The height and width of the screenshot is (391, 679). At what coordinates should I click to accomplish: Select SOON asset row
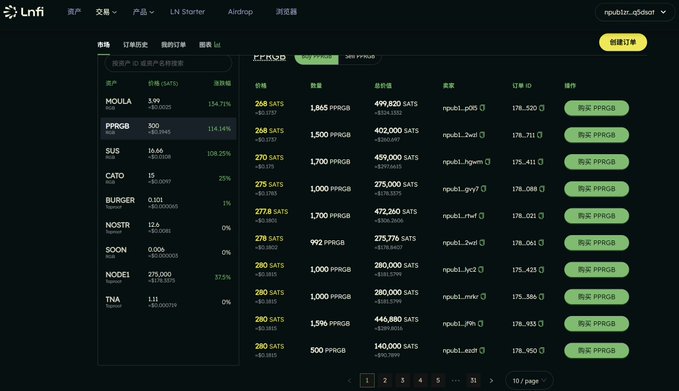[x=168, y=252]
